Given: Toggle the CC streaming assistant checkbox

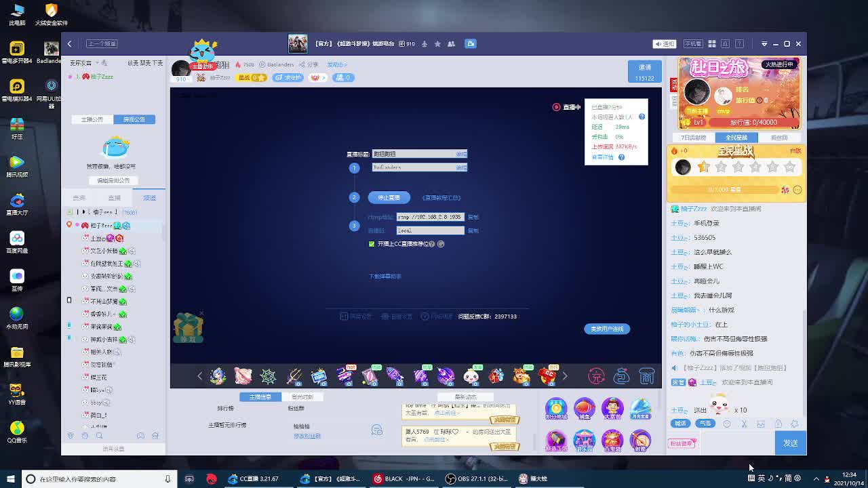Looking at the screenshot, I should pos(372,244).
